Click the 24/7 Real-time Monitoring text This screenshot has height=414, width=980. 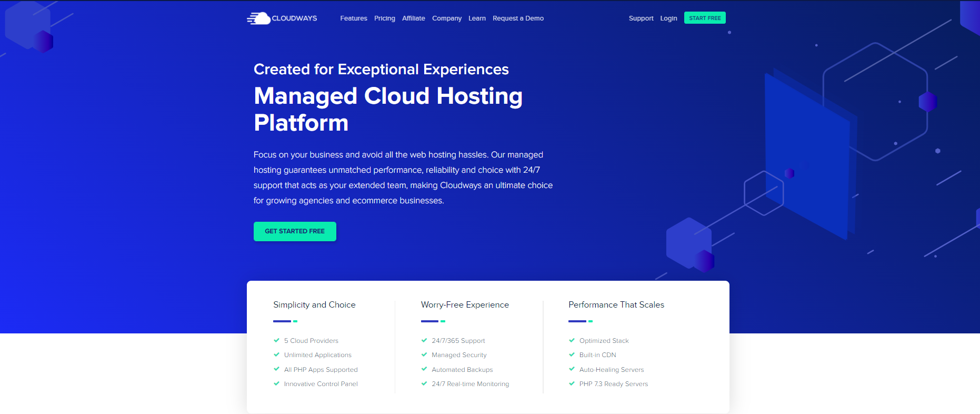coord(471,384)
